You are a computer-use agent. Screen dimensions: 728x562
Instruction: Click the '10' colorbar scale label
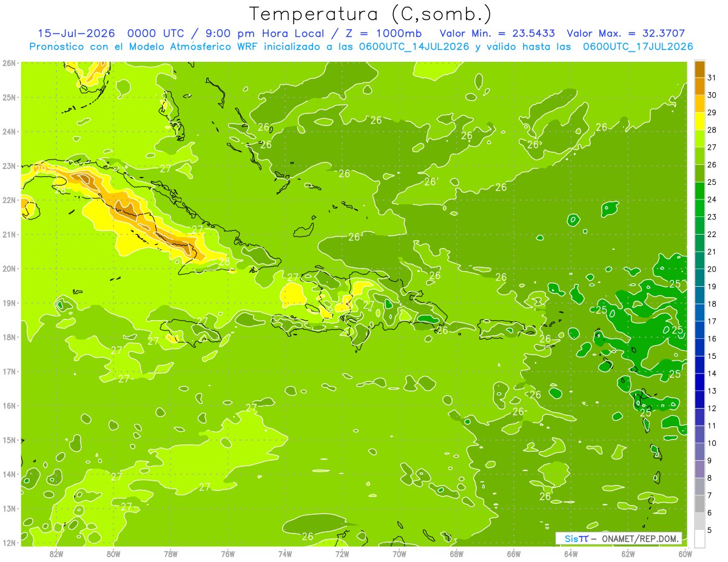pos(712,443)
